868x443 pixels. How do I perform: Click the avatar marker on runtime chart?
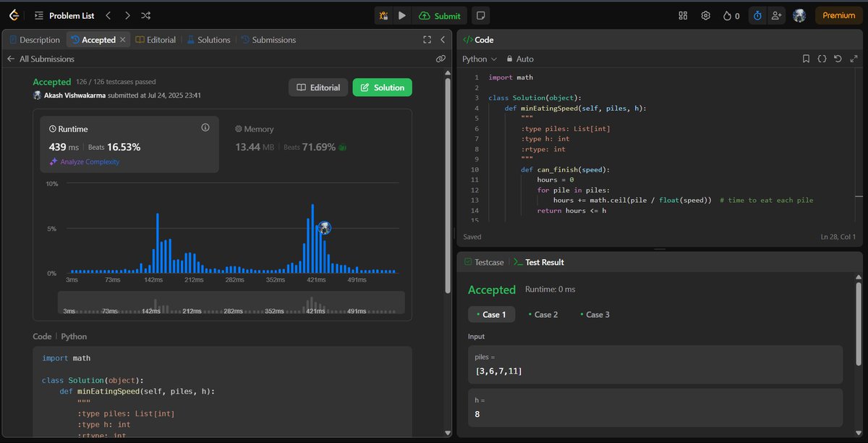[325, 228]
